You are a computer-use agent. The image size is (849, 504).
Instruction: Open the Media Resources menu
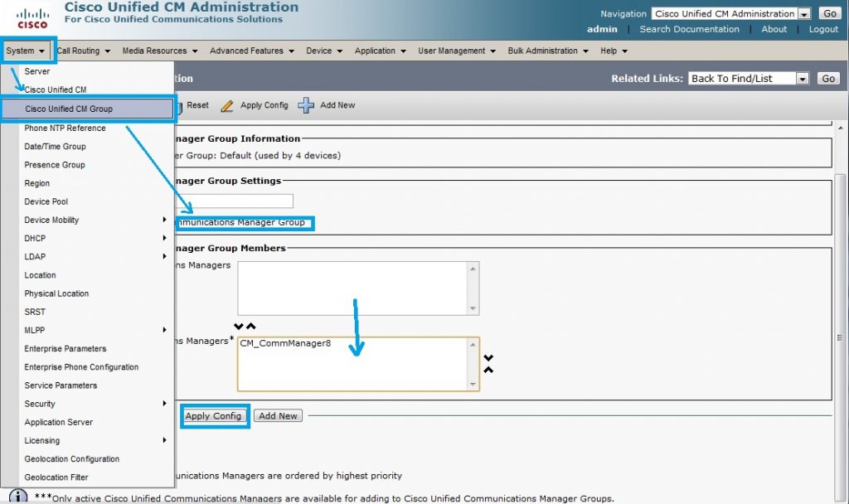tap(160, 51)
